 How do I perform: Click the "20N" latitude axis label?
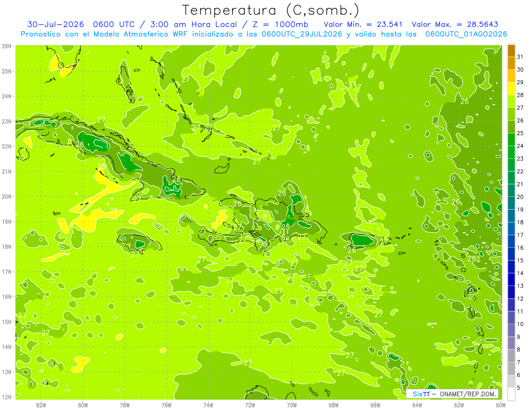pyautogui.click(x=7, y=196)
